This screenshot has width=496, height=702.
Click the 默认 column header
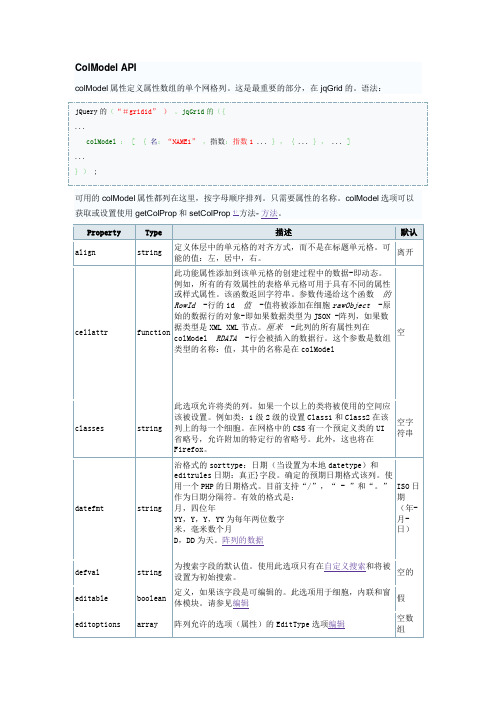[409, 232]
